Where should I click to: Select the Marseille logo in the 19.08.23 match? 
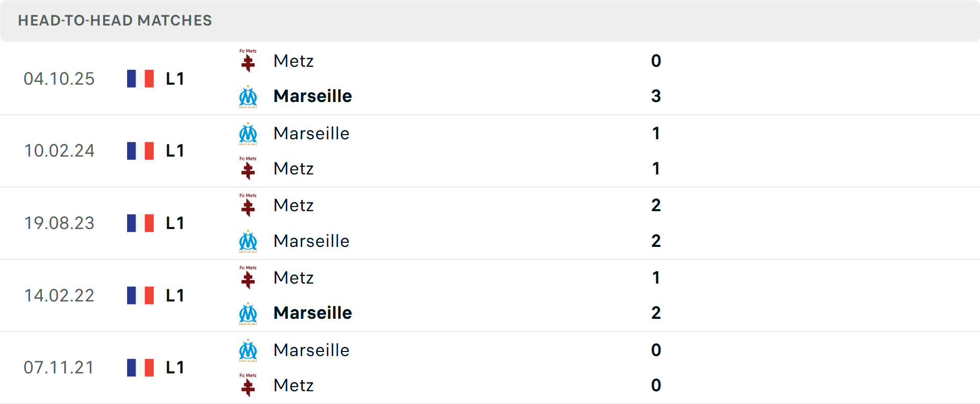click(247, 242)
